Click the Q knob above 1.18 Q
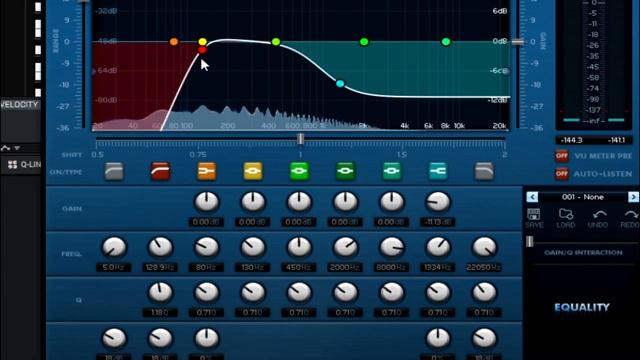The width and height of the screenshot is (640, 360). click(x=160, y=293)
